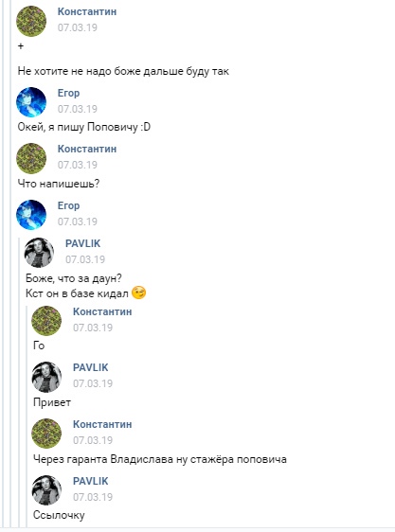Image resolution: width=395 pixels, height=532 pixels.
Task: Click Егор's avatar above "Окей, я пишу Поповичу"
Action: point(31,102)
